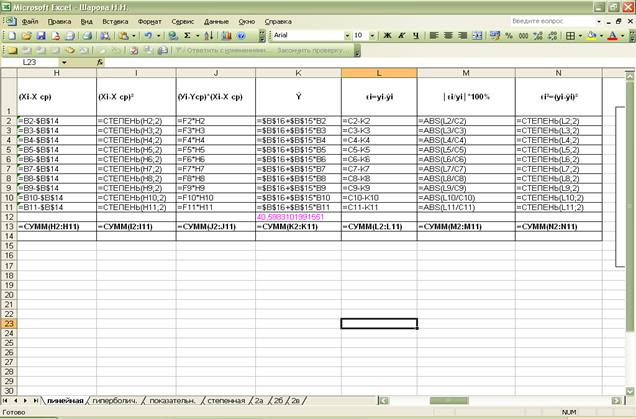Toggle italic formatting (К)
636x419 pixels.
coord(402,36)
